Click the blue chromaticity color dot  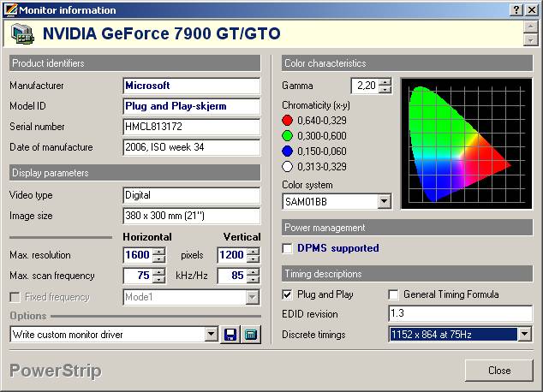click(287, 151)
